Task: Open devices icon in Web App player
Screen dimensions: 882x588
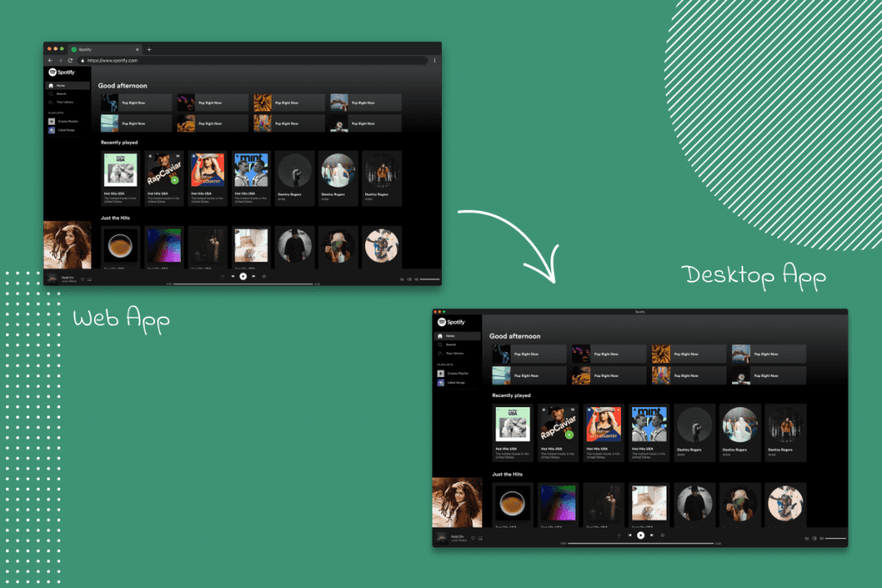Action: (x=409, y=280)
